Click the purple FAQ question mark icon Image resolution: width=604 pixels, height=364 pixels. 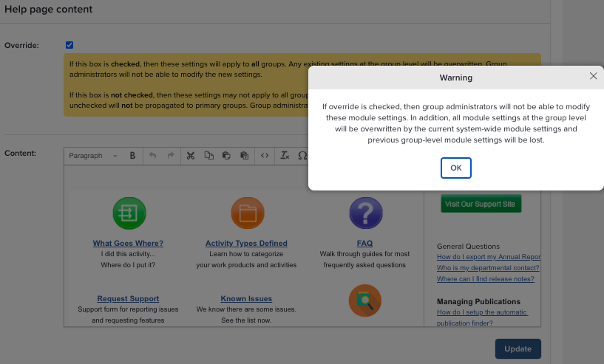click(365, 213)
